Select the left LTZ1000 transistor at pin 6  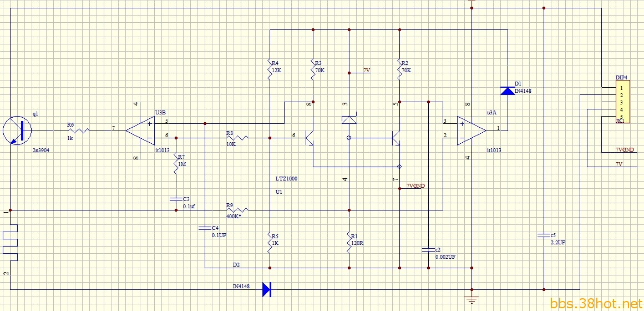coord(309,138)
